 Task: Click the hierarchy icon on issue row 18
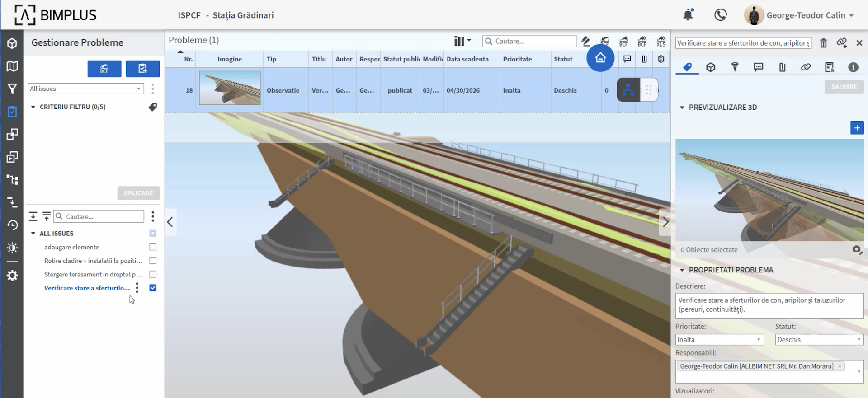pos(628,90)
